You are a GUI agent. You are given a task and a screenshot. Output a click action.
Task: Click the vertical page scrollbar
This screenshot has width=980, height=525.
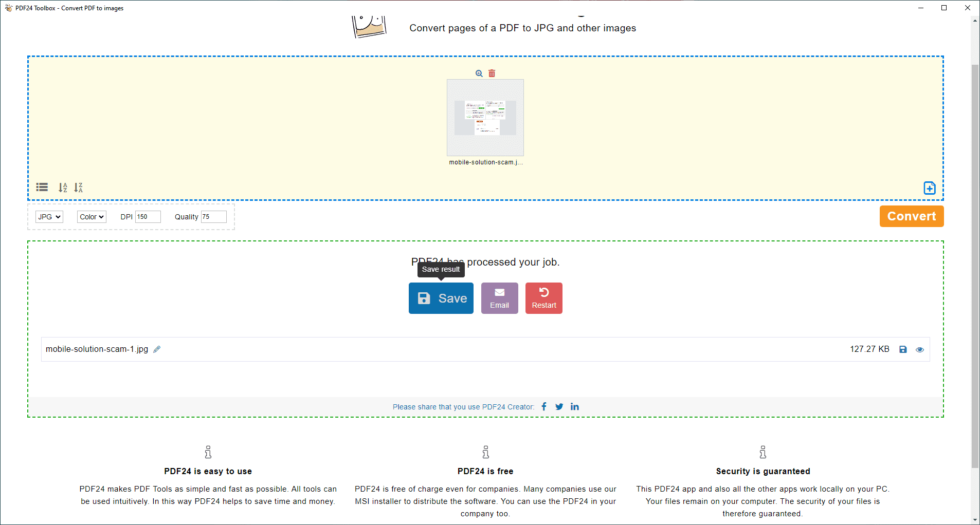pyautogui.click(x=975, y=266)
